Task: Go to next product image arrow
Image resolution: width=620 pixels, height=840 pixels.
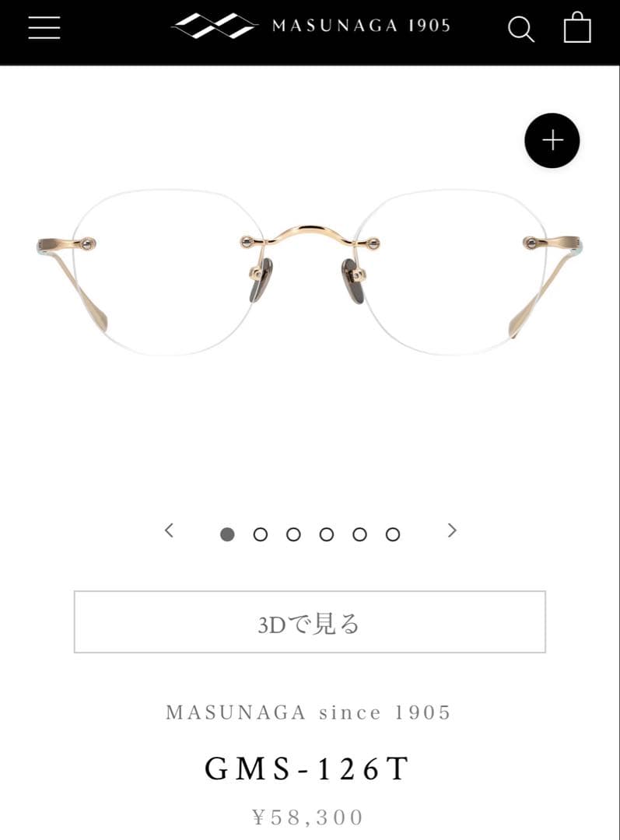Action: point(452,530)
